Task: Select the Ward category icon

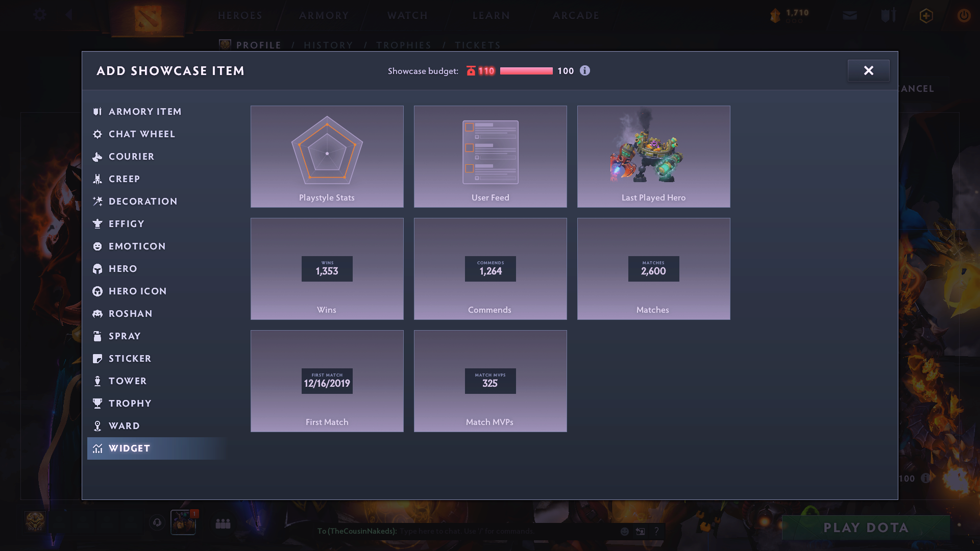Action: click(97, 425)
